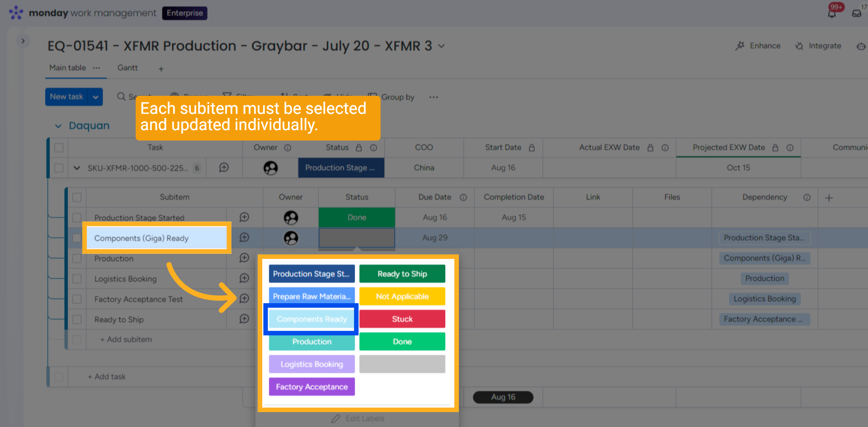The width and height of the screenshot is (868, 427).
Task: Click the New task button
Action: [x=66, y=97]
